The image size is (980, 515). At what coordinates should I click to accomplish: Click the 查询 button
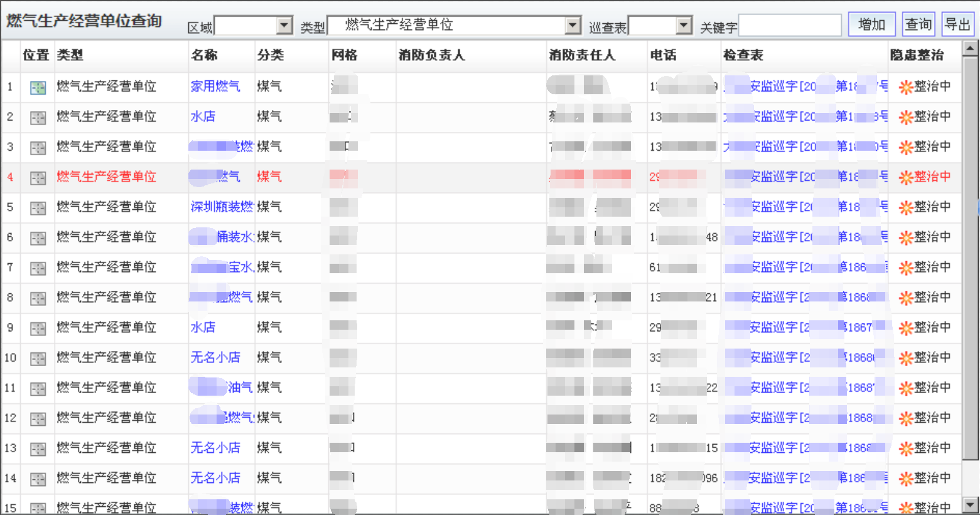coord(918,24)
